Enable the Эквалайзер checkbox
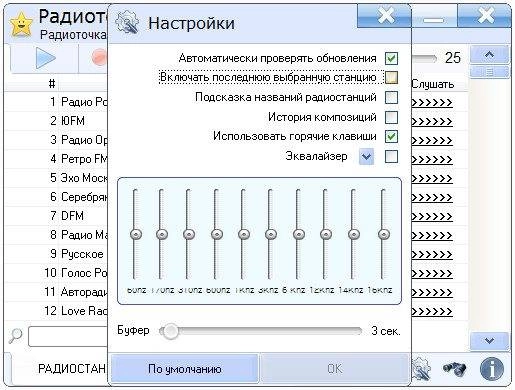The image size is (515, 390). coord(391,156)
